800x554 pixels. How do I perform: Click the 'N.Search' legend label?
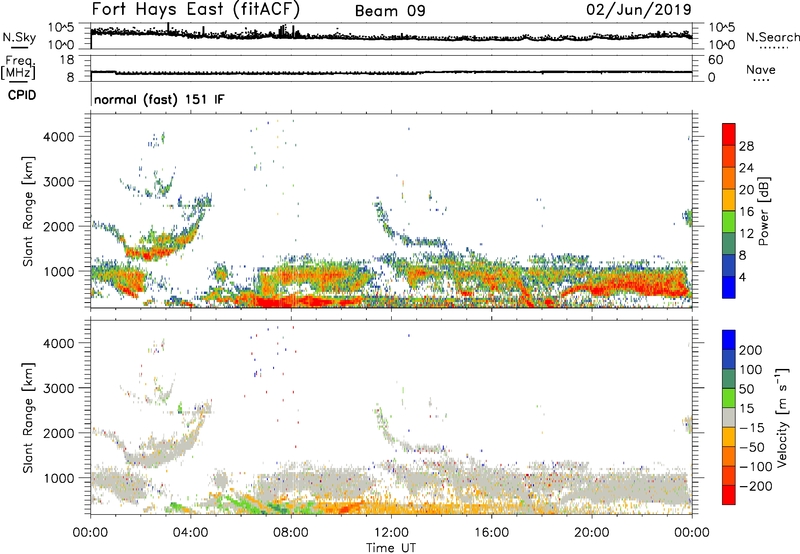tap(773, 37)
